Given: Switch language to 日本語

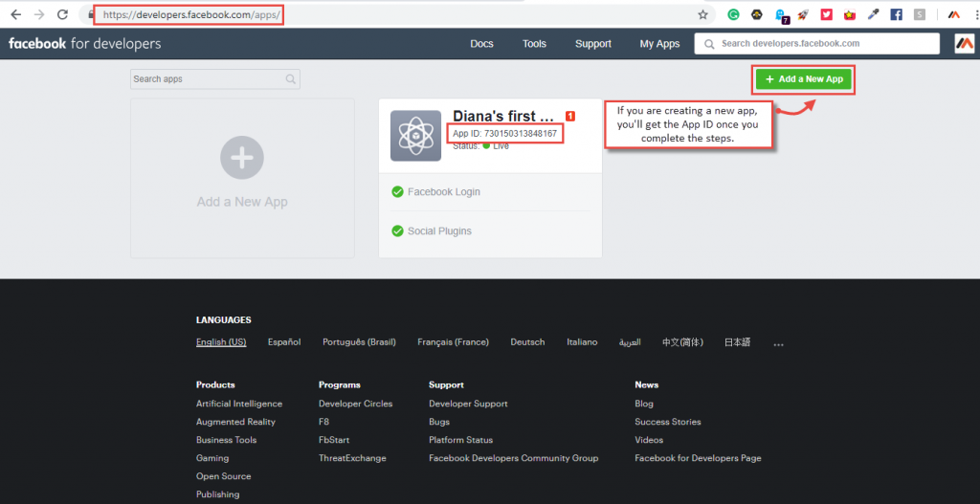Looking at the screenshot, I should (x=738, y=342).
